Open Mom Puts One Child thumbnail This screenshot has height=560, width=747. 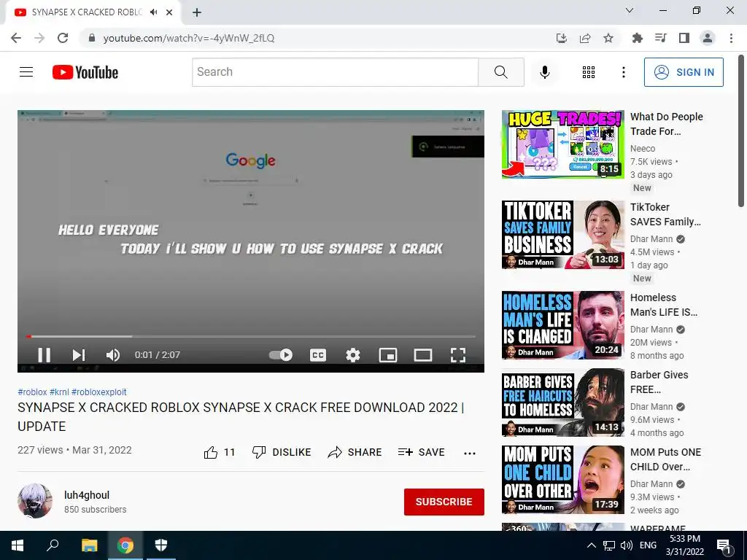[x=562, y=480]
